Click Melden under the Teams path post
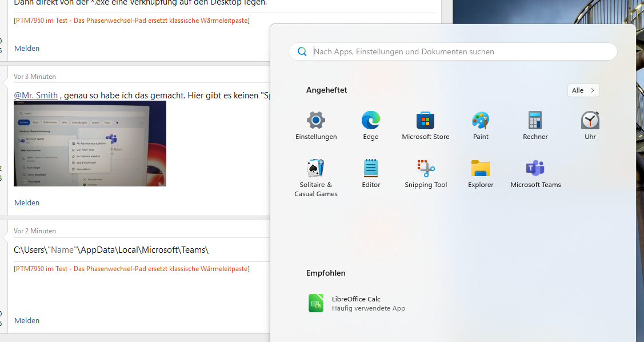The width and height of the screenshot is (644, 342). coord(27,321)
